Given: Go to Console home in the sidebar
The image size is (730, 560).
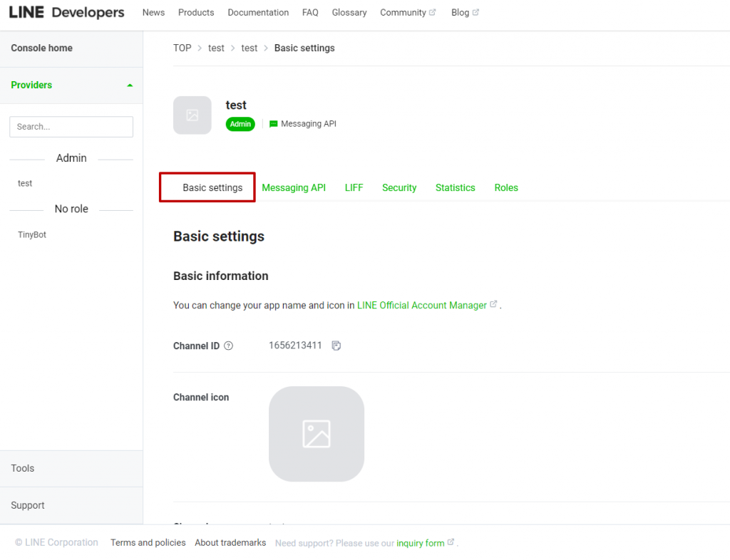Looking at the screenshot, I should point(41,48).
